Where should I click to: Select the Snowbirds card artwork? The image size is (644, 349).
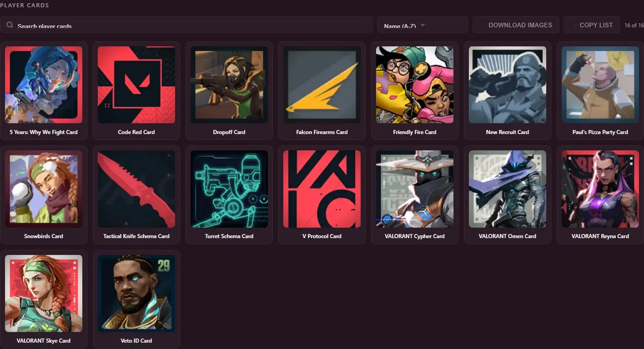pyautogui.click(x=44, y=189)
